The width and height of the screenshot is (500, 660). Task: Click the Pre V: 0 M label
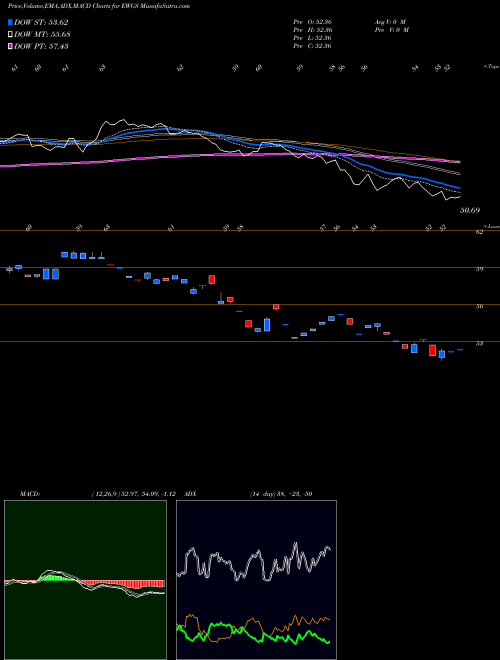391,30
